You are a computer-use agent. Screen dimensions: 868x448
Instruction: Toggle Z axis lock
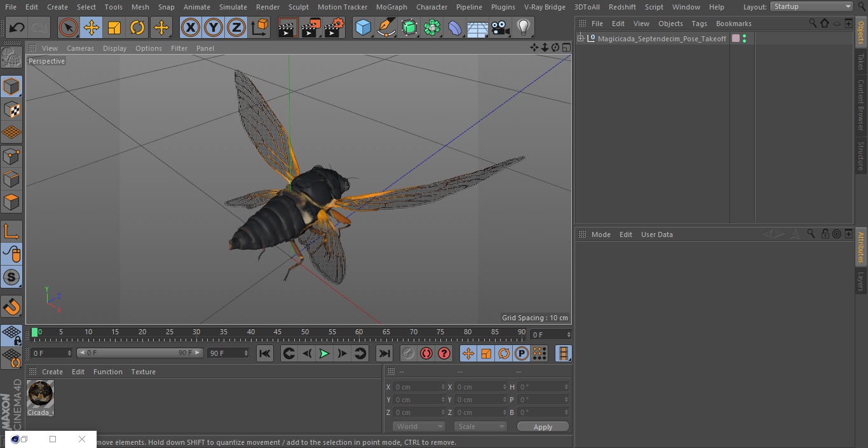tap(236, 27)
